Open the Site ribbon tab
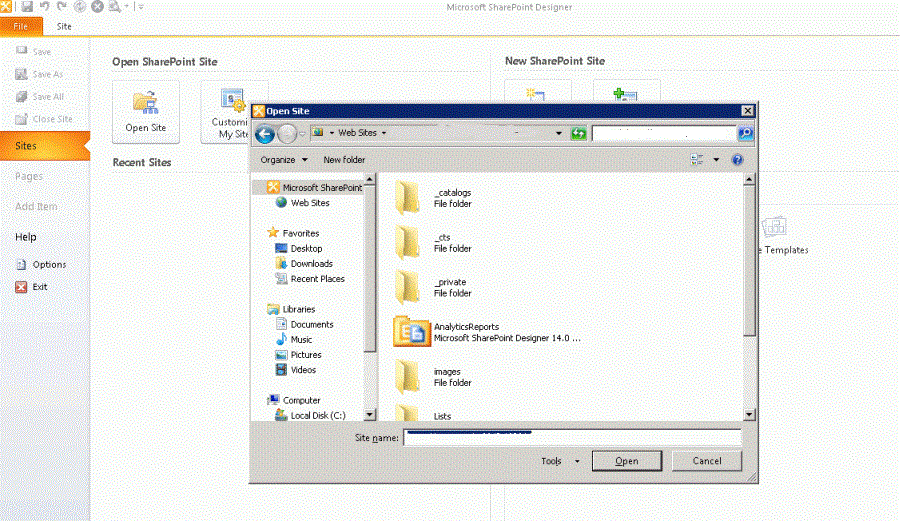 (x=64, y=26)
